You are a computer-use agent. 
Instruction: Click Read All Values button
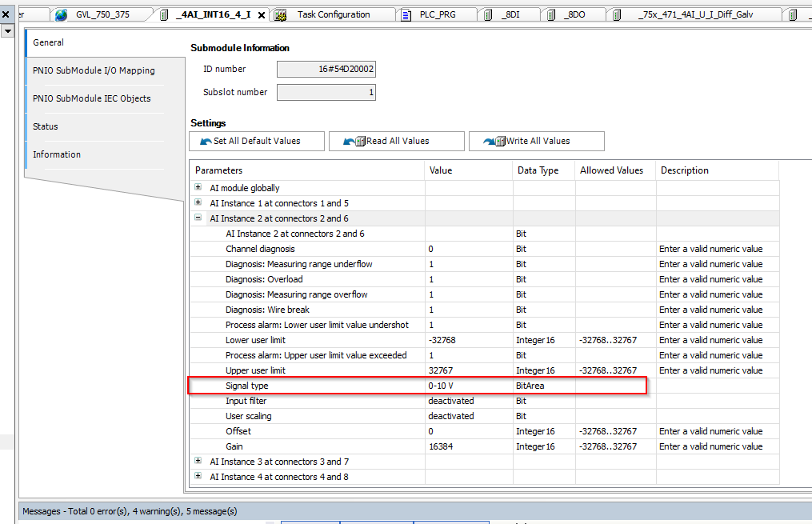397,141
